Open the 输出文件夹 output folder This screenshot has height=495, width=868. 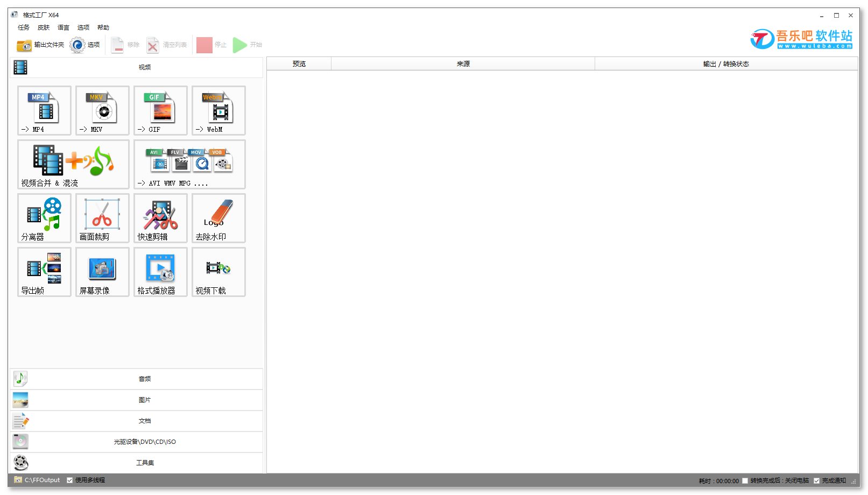(40, 45)
